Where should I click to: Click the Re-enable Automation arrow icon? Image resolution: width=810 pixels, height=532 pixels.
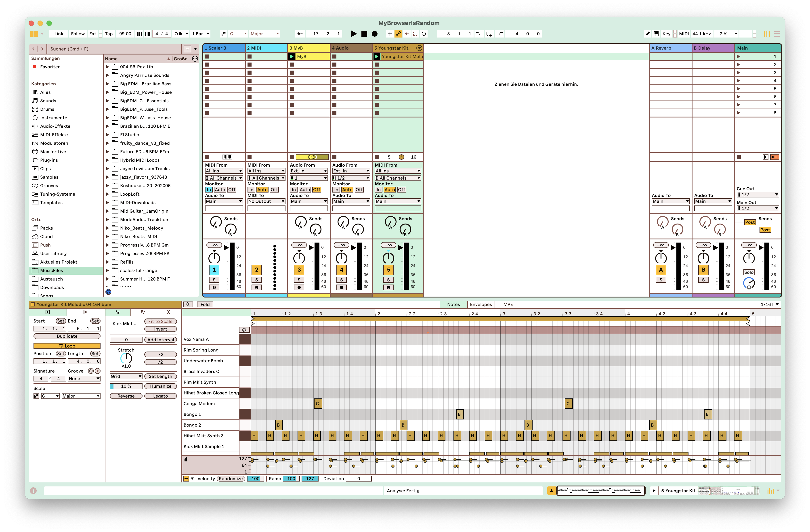[x=407, y=34]
